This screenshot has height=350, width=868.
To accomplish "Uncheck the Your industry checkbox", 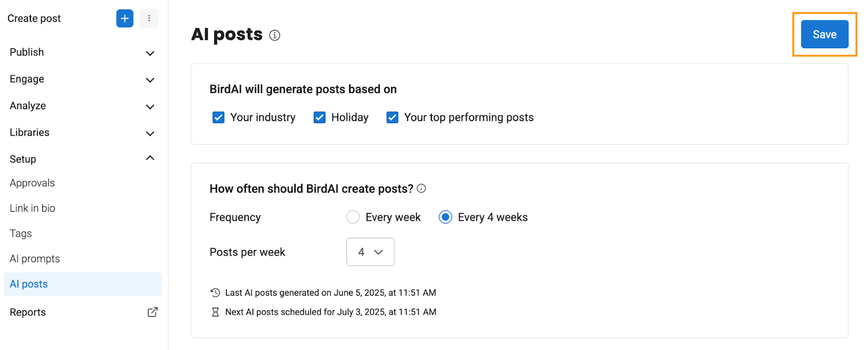I will pos(219,117).
